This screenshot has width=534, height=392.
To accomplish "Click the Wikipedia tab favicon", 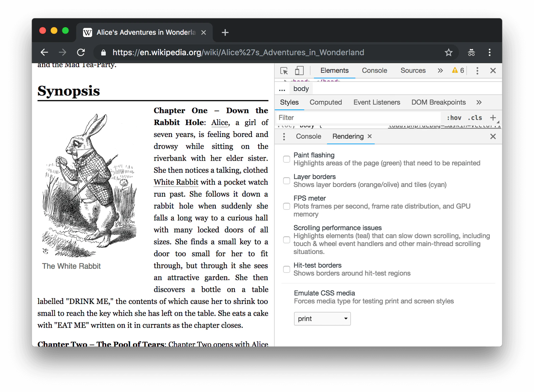I will [87, 32].
